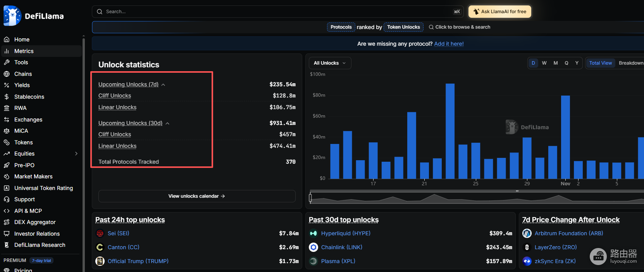Open the Yields sidebar icon
The image size is (644, 272).
pos(7,85)
